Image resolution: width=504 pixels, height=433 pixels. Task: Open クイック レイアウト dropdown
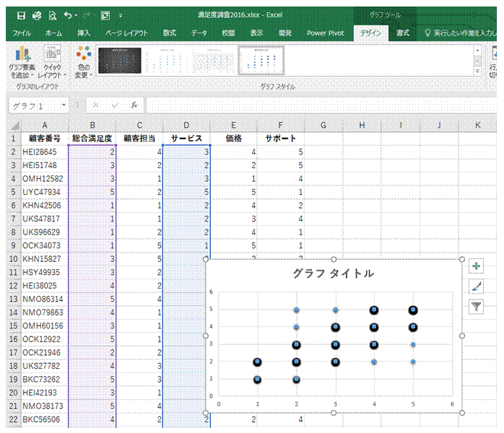tap(52, 62)
